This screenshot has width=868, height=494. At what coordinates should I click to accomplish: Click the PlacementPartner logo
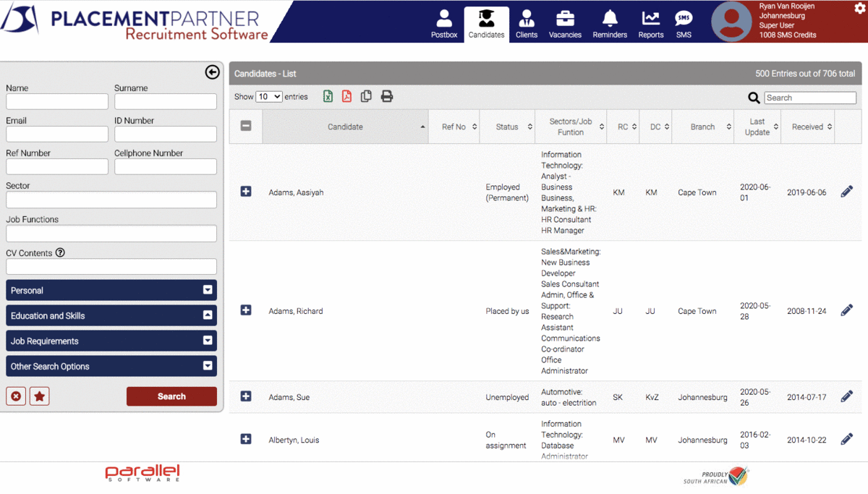[x=135, y=22]
